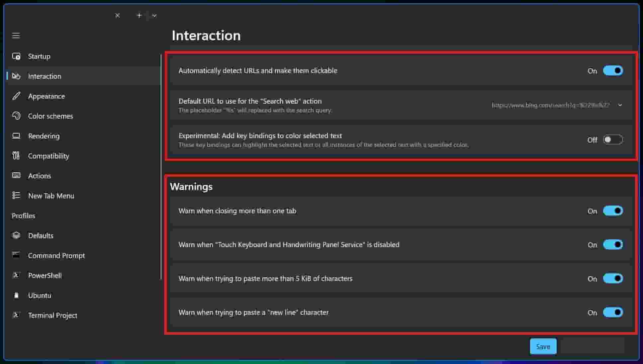This screenshot has width=643, height=364.
Task: Toggle the new line paste warning
Action: (x=613, y=313)
